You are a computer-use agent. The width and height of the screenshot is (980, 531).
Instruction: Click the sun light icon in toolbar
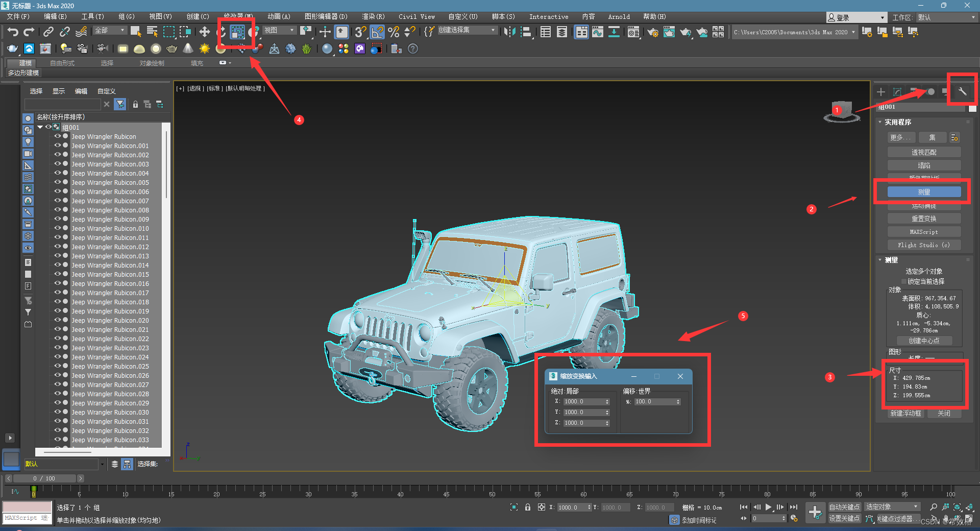pyautogui.click(x=205, y=49)
